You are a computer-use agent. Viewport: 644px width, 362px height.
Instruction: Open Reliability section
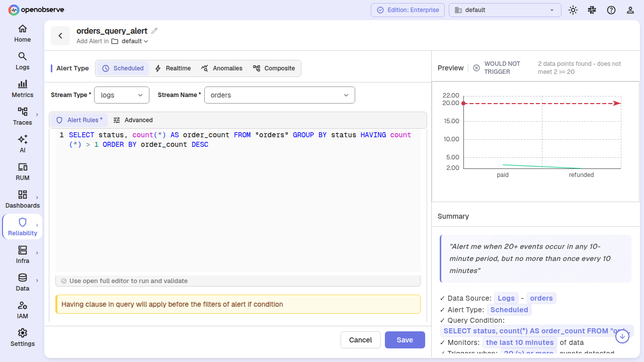(22, 227)
